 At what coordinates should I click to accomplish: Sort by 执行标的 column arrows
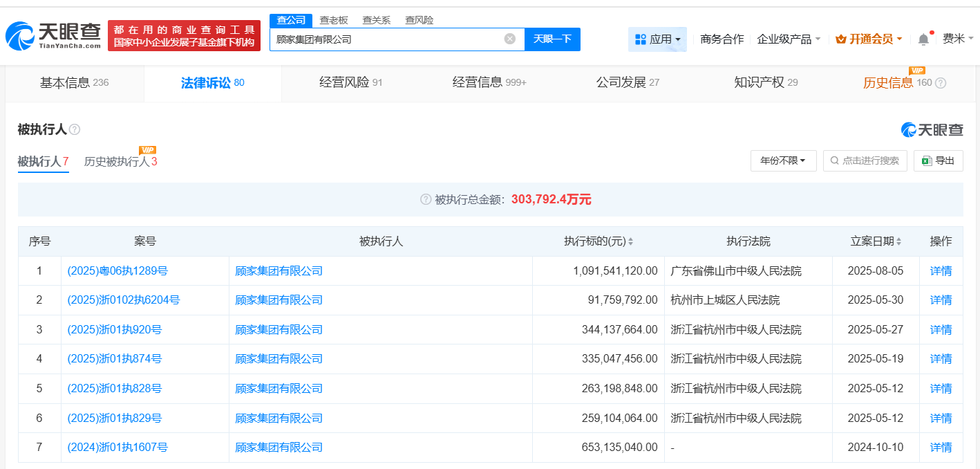point(630,241)
